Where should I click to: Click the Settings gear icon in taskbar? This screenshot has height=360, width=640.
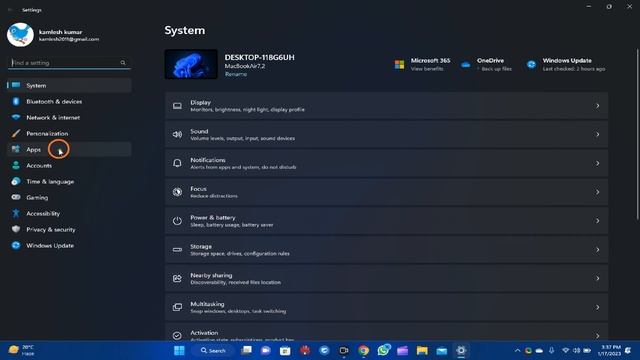point(461,350)
